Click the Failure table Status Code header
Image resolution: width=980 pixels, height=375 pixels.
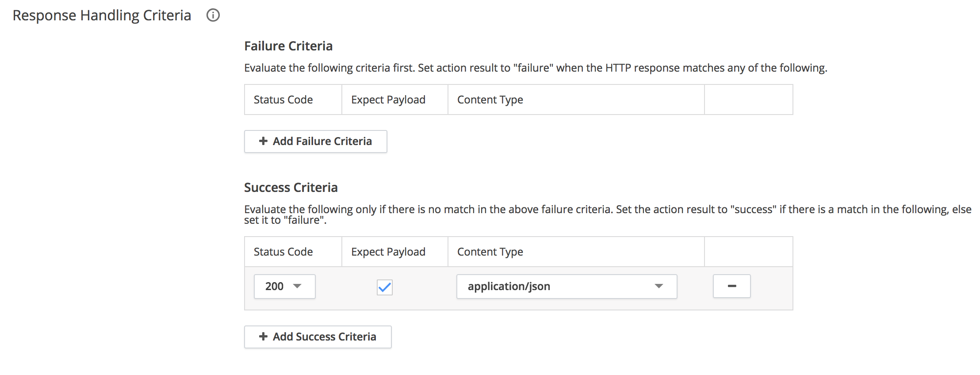(x=283, y=100)
